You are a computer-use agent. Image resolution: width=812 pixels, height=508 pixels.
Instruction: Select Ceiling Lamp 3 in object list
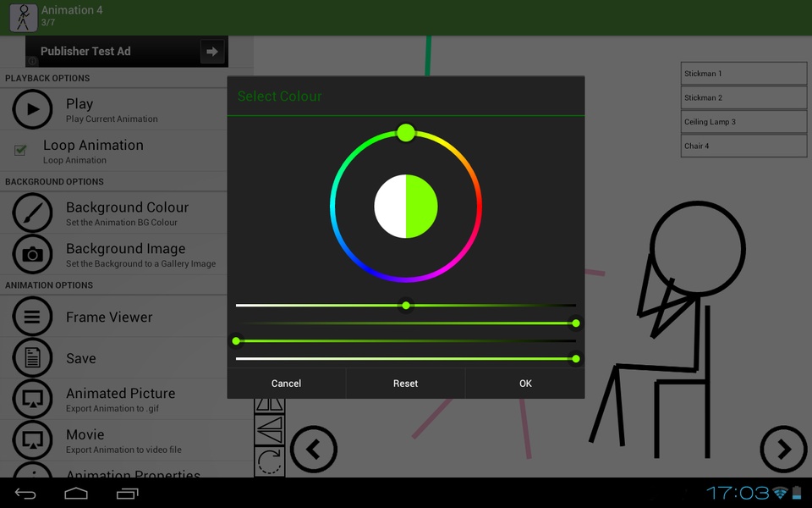(743, 122)
